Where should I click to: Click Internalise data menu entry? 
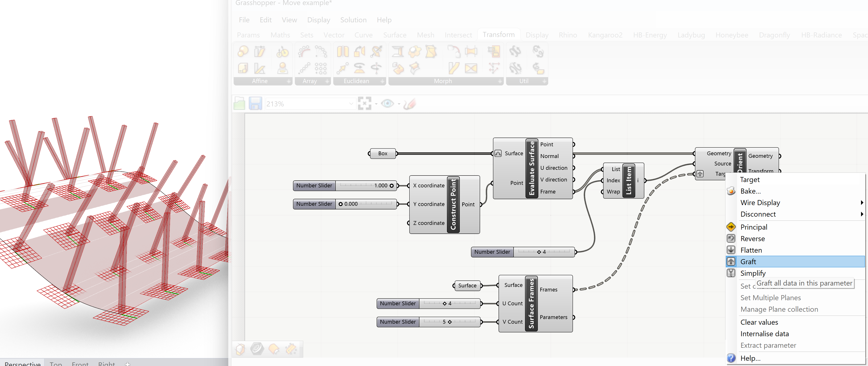pyautogui.click(x=764, y=334)
